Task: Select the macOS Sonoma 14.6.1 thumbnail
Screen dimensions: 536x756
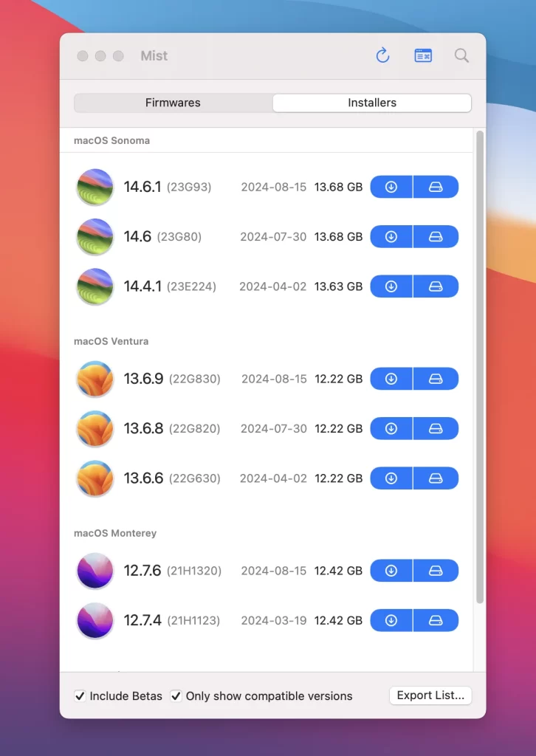Action: click(95, 188)
